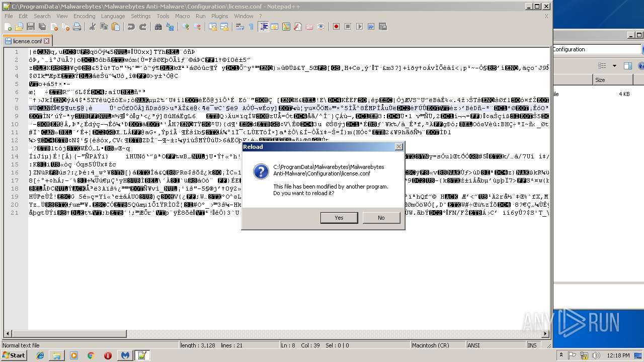Open the Edit menu

pyautogui.click(x=23, y=16)
